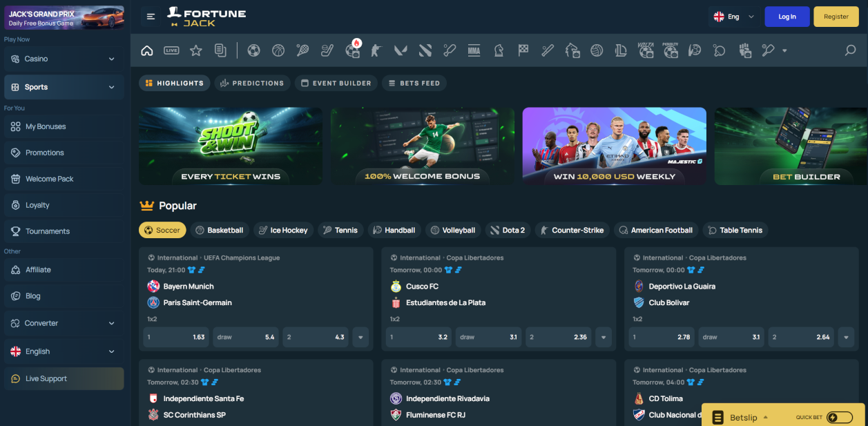
Task: Expand more markets for Bayern Munich match
Action: tap(360, 337)
